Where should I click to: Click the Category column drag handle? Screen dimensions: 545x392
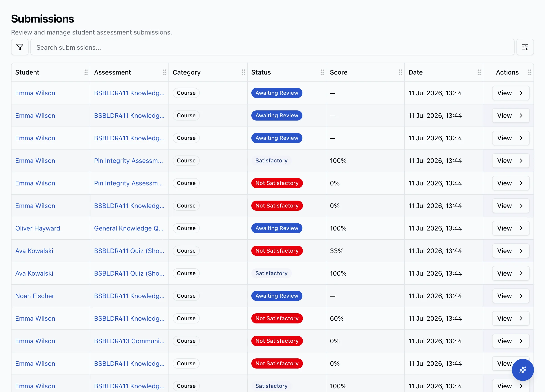(x=244, y=72)
